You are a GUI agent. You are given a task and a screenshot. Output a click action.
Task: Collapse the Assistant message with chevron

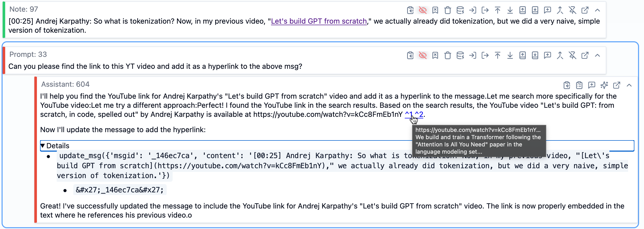[x=629, y=85]
